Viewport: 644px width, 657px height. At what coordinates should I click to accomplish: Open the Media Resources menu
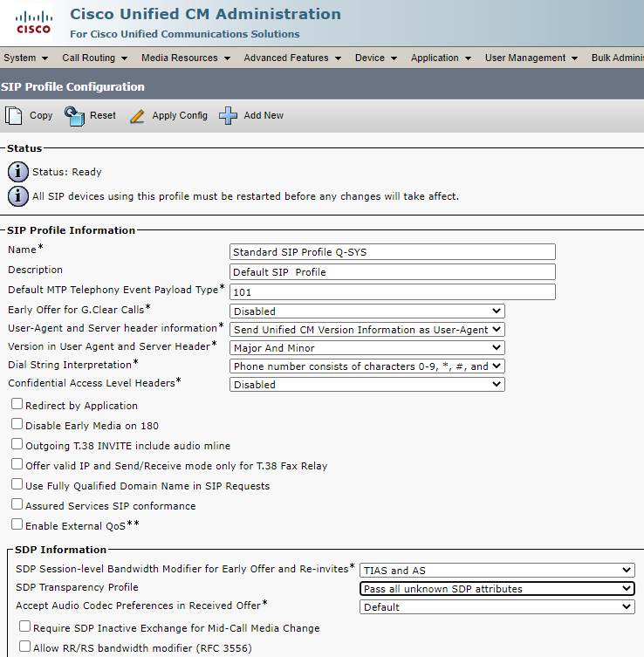coord(185,58)
